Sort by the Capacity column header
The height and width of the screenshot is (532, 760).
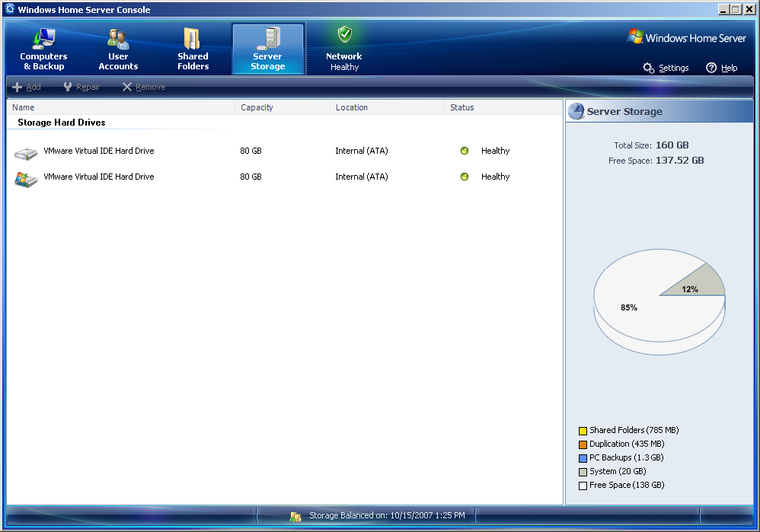pos(283,107)
